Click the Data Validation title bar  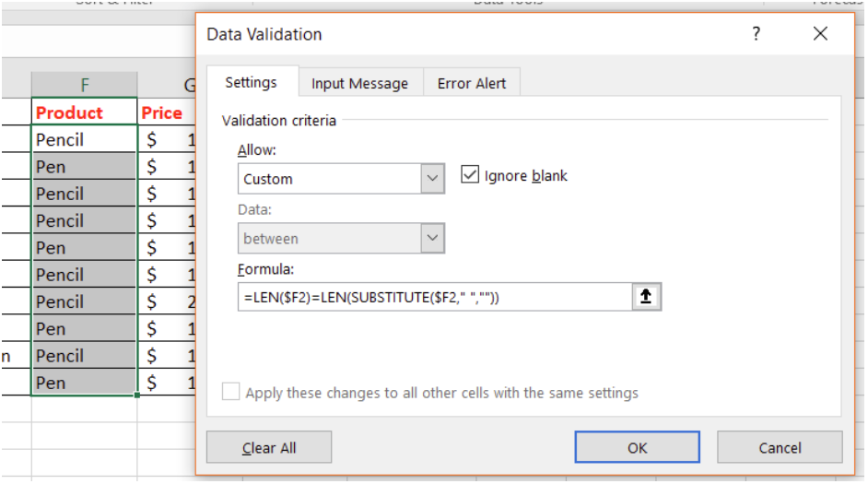pos(461,34)
